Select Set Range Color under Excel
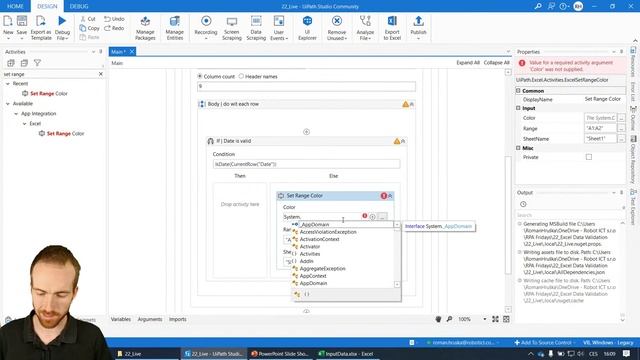The height and width of the screenshot is (360, 640). (65, 133)
